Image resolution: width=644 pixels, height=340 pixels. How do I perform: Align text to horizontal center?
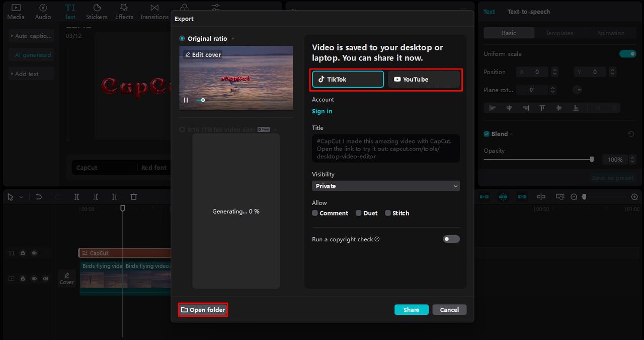509,108
